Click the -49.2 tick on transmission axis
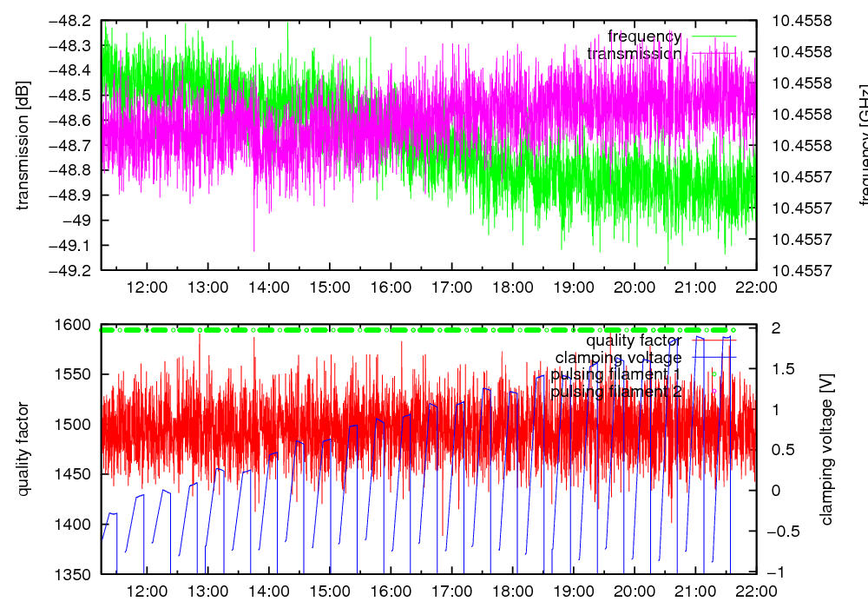868x608 pixels. pyautogui.click(x=70, y=270)
